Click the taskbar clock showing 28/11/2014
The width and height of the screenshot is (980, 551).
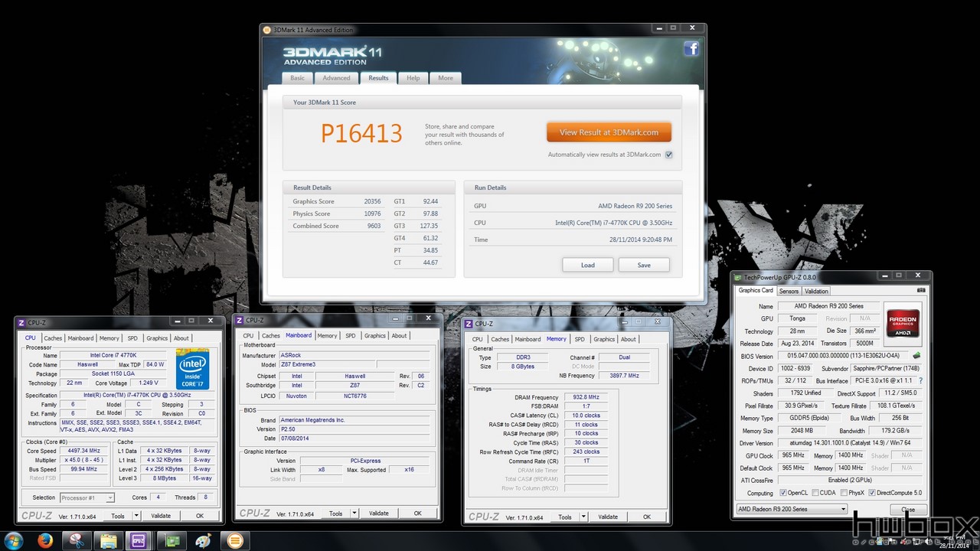954,541
